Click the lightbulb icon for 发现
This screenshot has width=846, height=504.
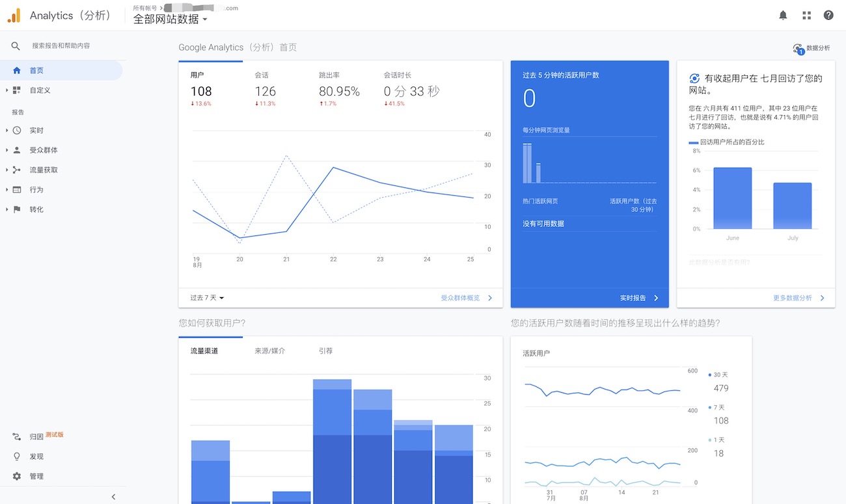(x=17, y=457)
